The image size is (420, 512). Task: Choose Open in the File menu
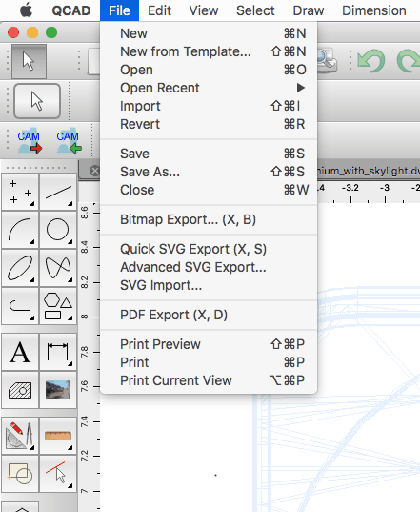[209, 70]
